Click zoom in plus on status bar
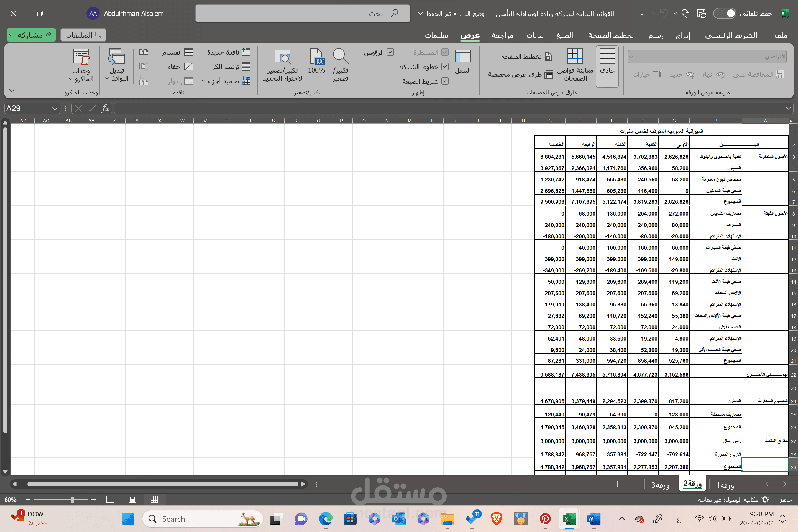 coord(28,499)
